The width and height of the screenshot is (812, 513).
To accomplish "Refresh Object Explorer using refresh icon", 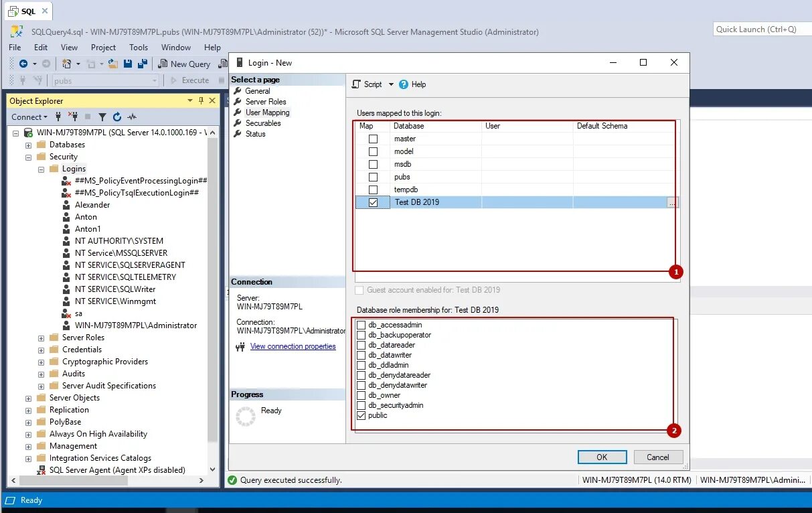I will [117, 117].
